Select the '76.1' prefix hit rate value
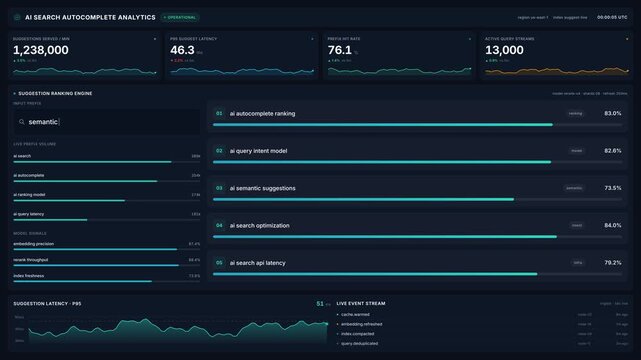Screen dimensions: 641x360 pyautogui.click(x=340, y=50)
